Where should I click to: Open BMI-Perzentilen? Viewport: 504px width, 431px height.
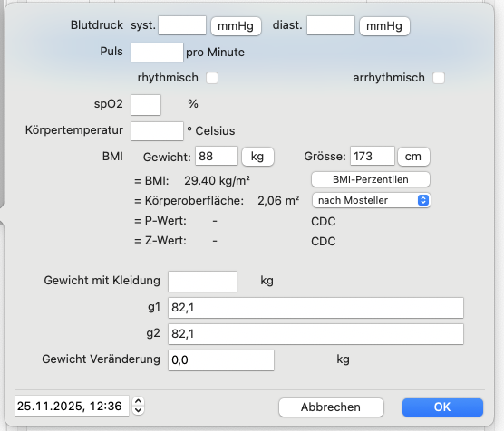pyautogui.click(x=371, y=179)
